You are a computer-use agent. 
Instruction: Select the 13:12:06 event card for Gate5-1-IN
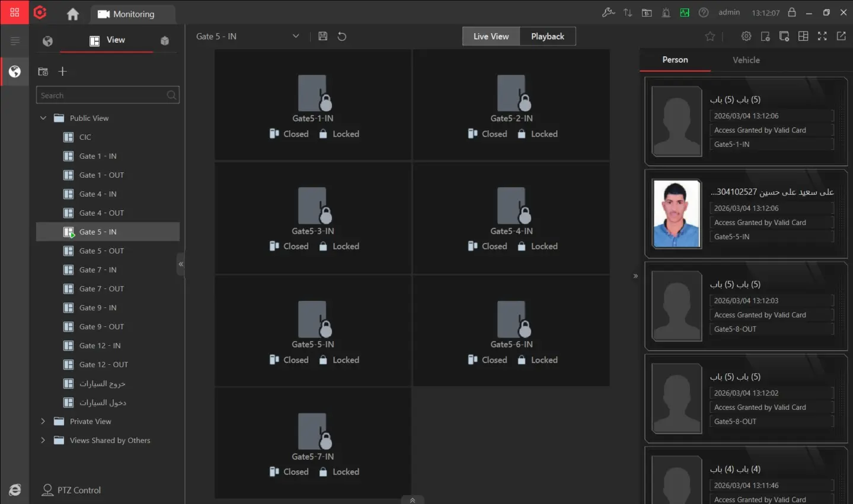coord(746,121)
